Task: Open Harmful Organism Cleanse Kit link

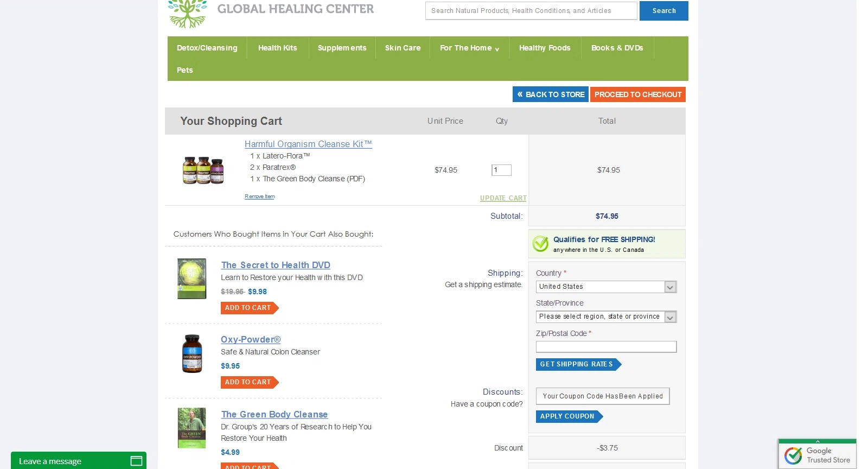Action: point(308,144)
